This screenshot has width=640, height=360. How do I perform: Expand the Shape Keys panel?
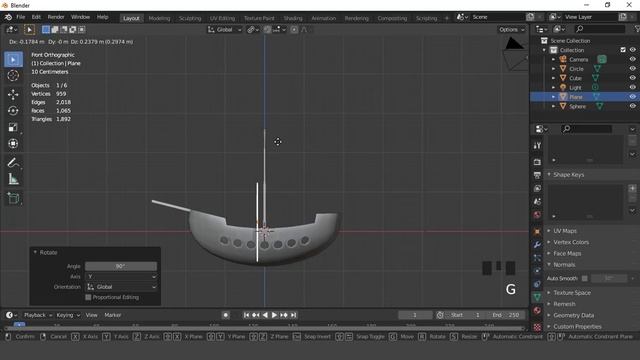pyautogui.click(x=568, y=175)
